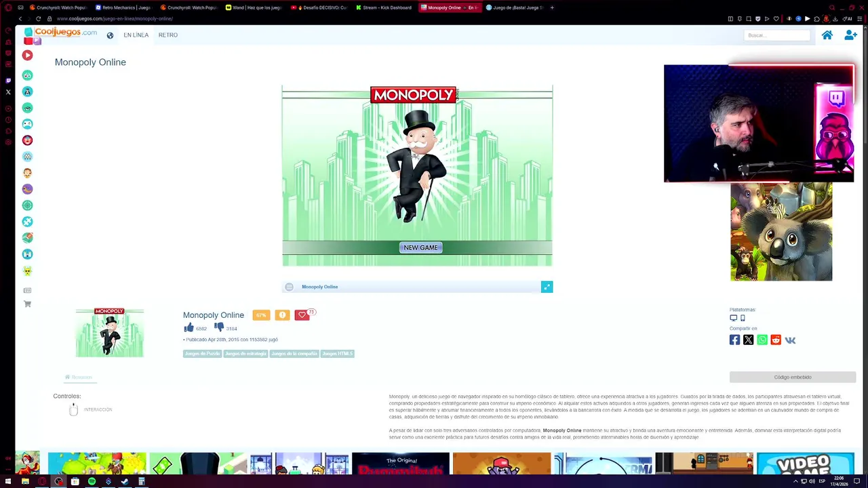Add the game to favorites with heart button

click(302, 315)
